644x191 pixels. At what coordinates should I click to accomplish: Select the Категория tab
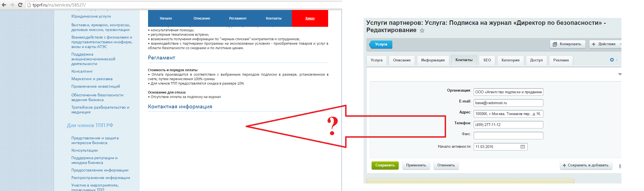tap(510, 60)
